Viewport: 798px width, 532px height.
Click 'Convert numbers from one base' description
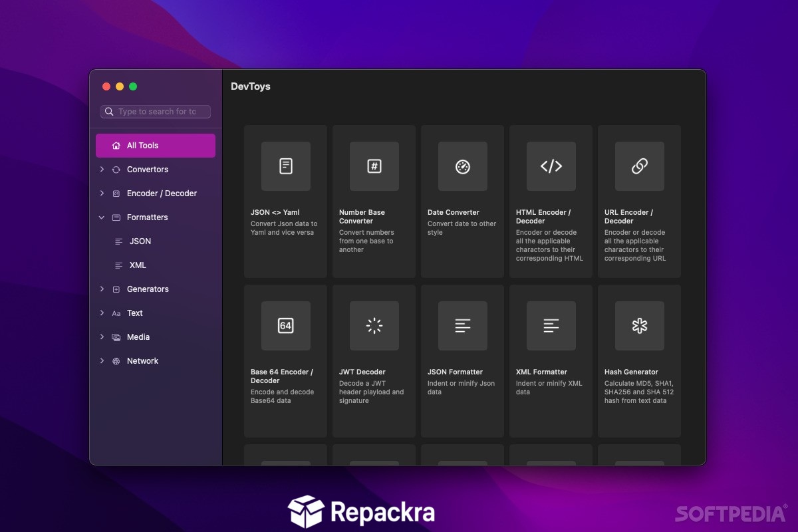click(366, 241)
